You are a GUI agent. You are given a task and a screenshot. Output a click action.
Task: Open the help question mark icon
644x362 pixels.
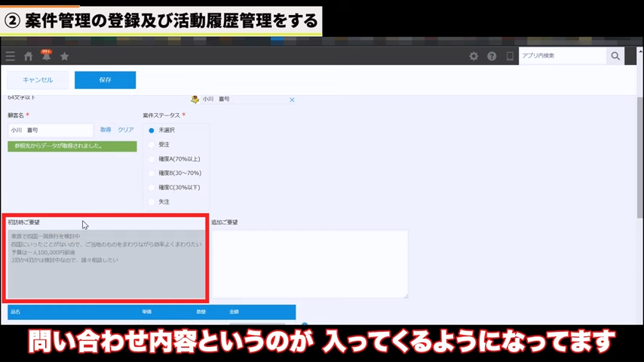tap(492, 56)
